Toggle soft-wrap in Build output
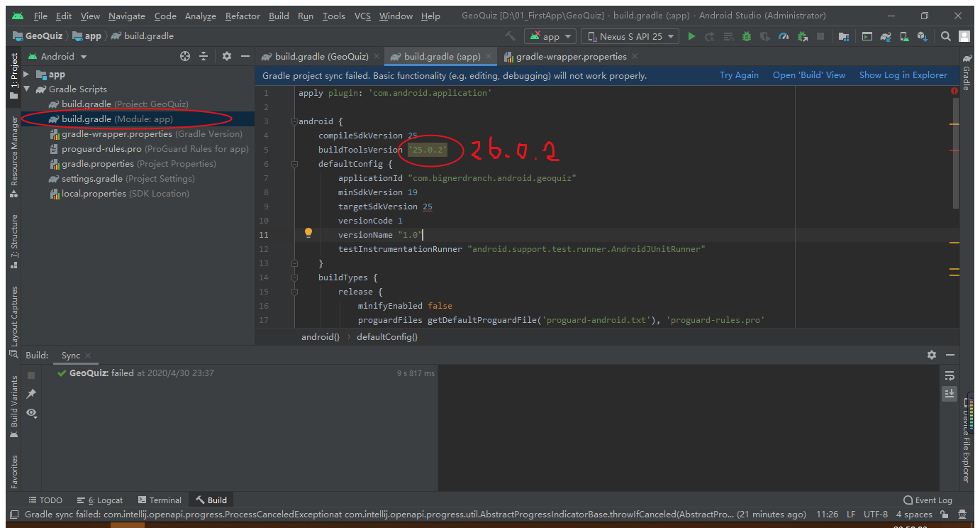 pyautogui.click(x=950, y=375)
